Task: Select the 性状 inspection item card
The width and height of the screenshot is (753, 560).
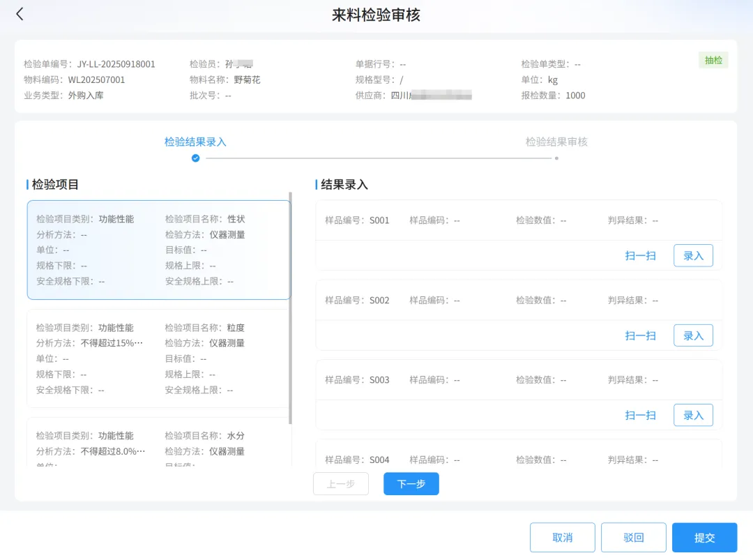Action: [x=159, y=250]
